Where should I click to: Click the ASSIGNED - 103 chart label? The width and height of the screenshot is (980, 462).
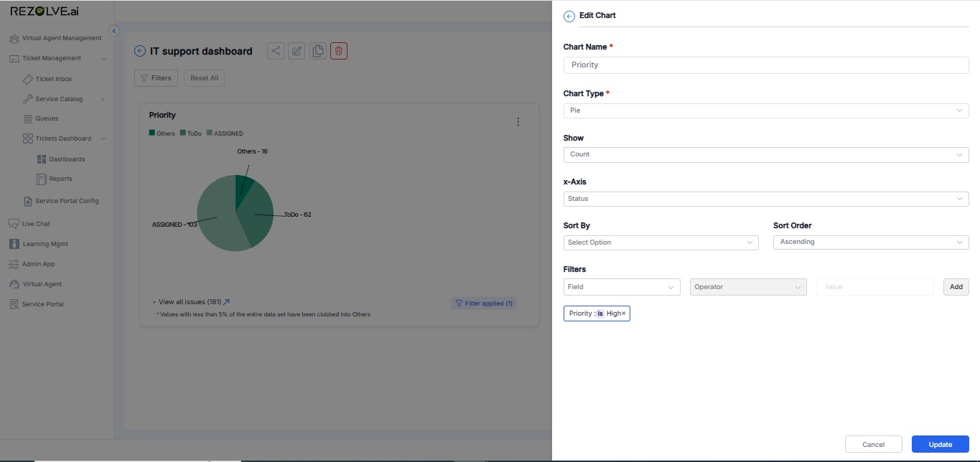pos(174,225)
